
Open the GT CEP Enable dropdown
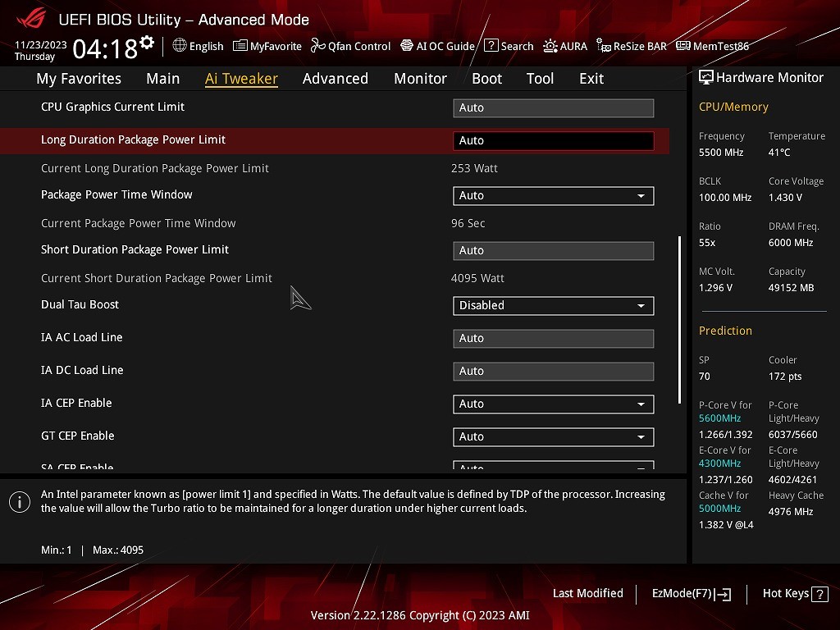pos(554,436)
